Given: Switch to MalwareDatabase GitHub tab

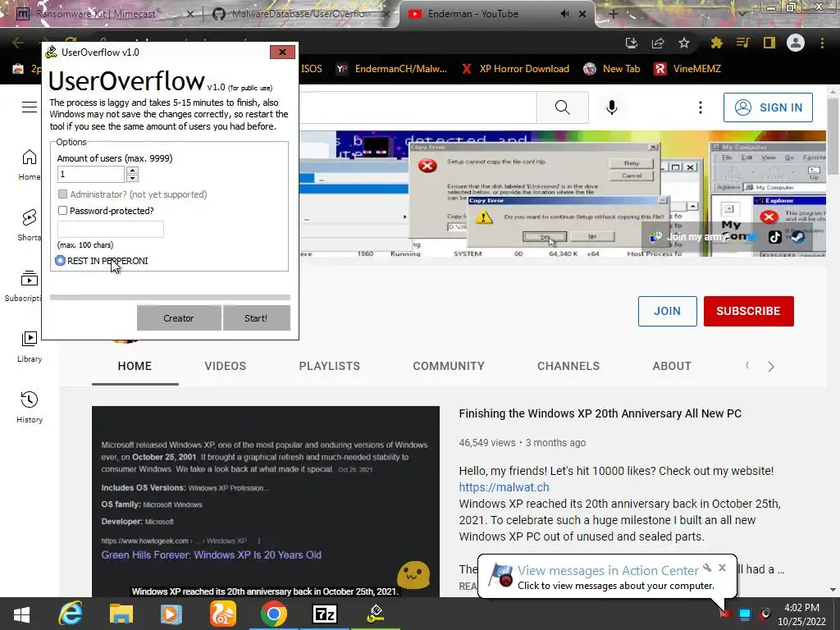Looking at the screenshot, I should pos(301,14).
